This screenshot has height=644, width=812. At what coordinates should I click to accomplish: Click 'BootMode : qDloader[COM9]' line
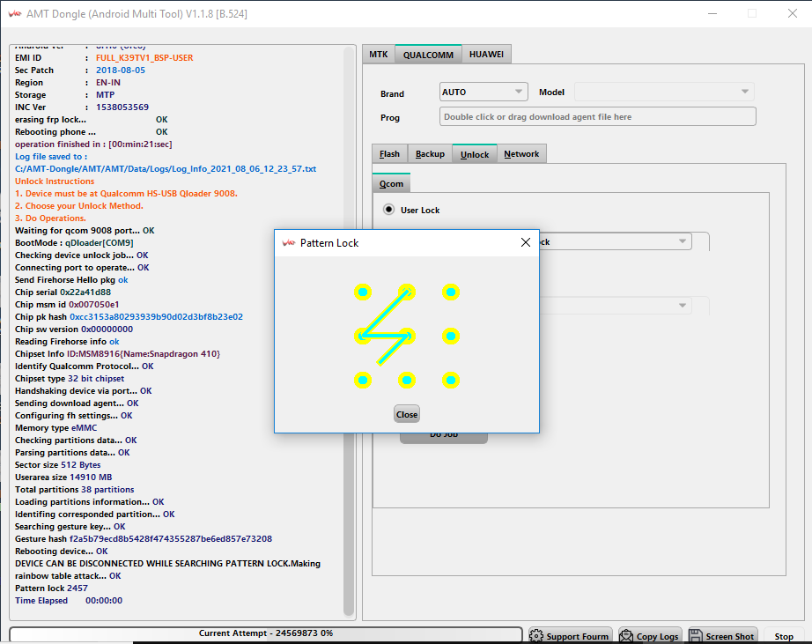[74, 242]
